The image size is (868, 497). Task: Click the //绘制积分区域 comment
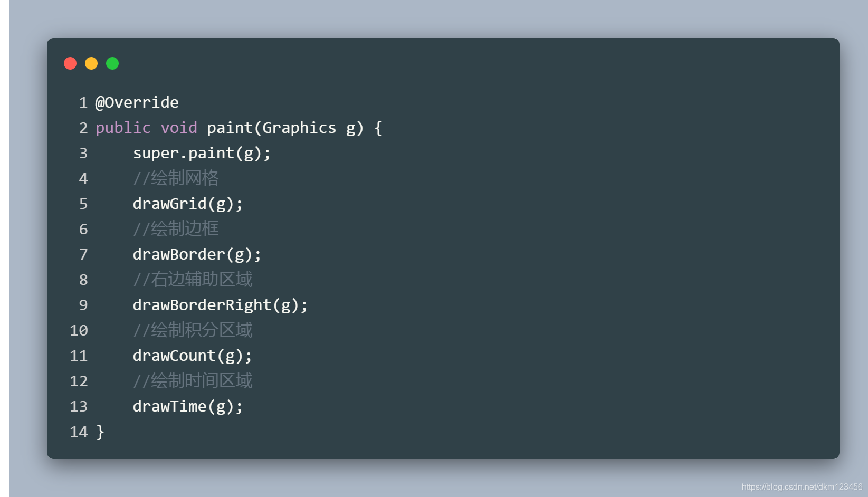193,330
